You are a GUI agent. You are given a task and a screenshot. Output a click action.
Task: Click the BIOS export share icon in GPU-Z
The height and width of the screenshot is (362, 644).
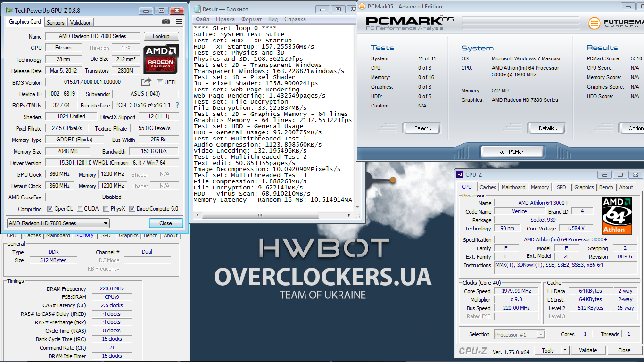coord(147,82)
